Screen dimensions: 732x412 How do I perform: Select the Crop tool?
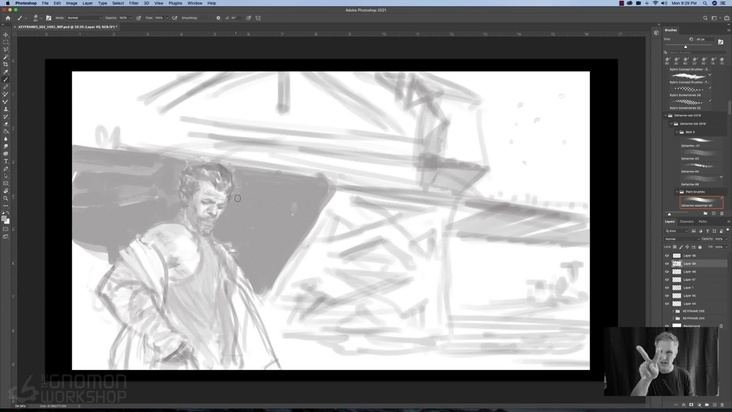(x=6, y=65)
